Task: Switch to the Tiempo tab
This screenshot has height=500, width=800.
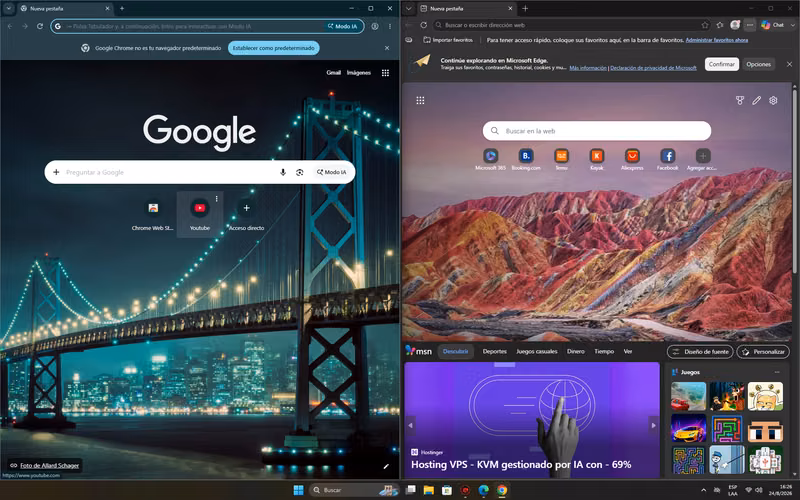Action: pos(604,352)
